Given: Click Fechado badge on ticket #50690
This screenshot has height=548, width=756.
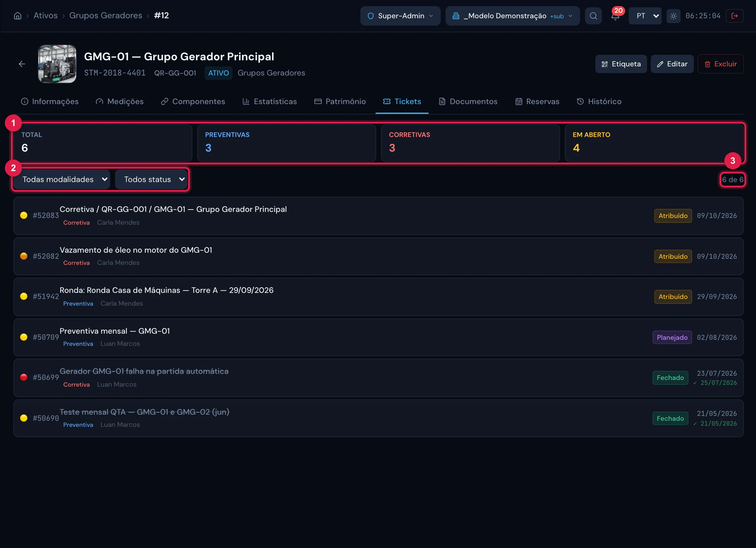Looking at the screenshot, I should 670,419.
